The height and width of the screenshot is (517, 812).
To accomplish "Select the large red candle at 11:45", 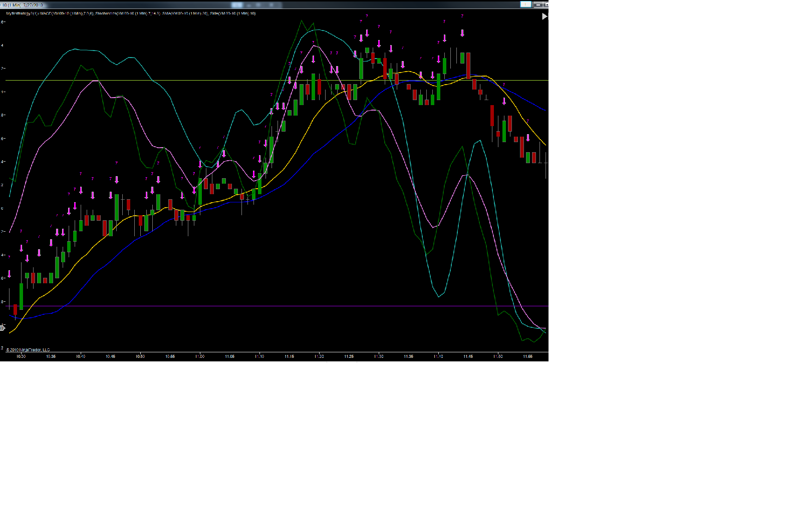I will coord(468,66).
